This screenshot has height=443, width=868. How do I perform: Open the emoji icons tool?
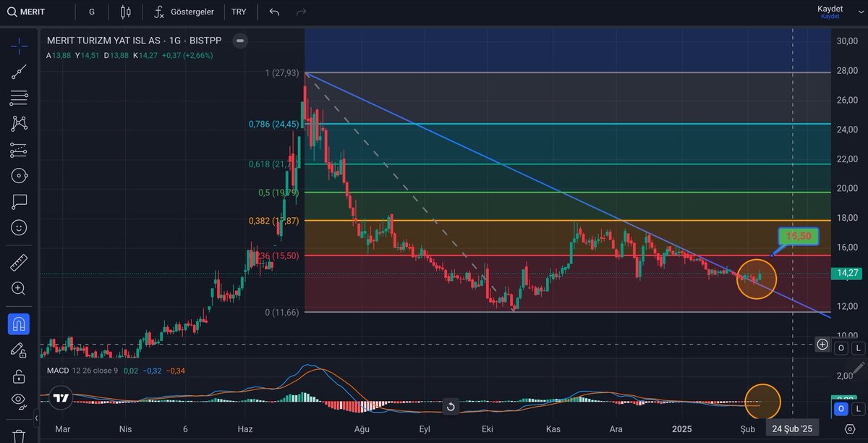[x=19, y=227]
